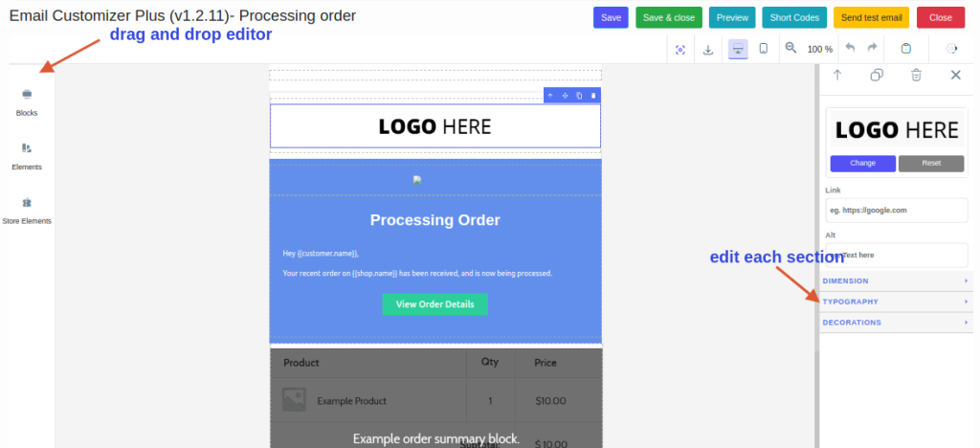Open the Elements panel
The width and height of the screenshot is (980, 448).
[x=27, y=155]
